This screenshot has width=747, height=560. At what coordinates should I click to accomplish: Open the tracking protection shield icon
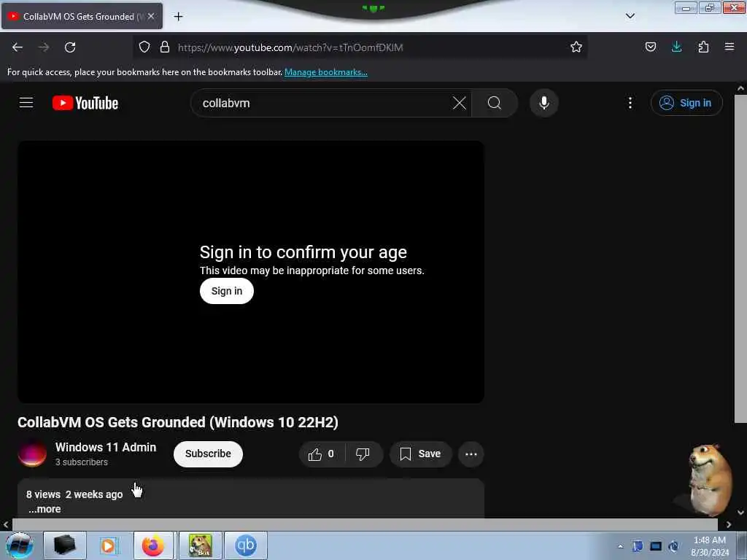[x=144, y=47]
